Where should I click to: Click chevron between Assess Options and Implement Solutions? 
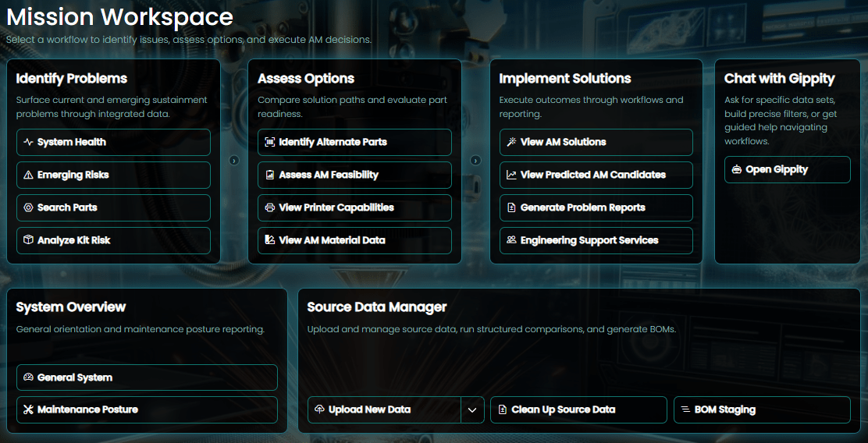475,161
